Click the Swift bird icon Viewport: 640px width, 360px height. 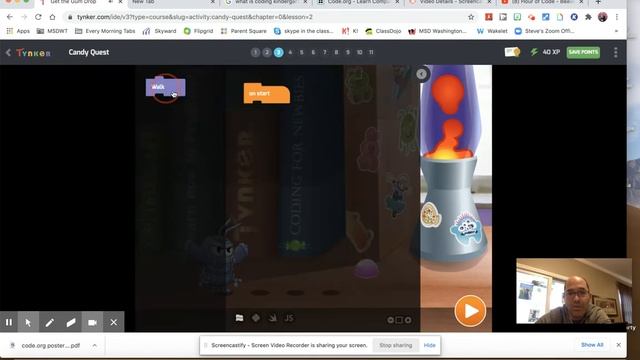273,318
